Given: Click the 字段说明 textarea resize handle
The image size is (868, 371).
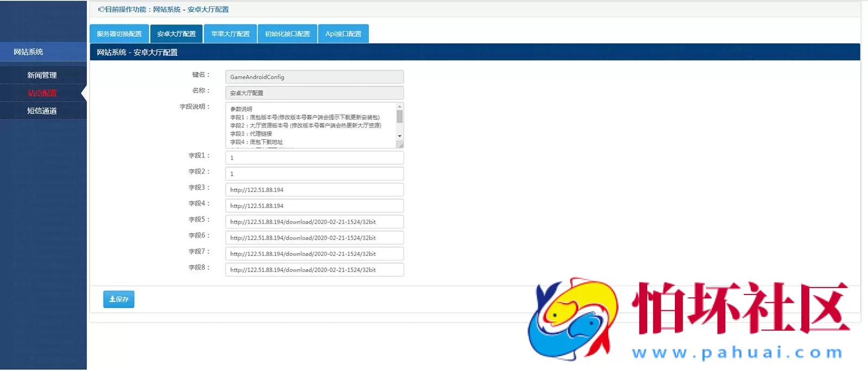Looking at the screenshot, I should pos(400,145).
